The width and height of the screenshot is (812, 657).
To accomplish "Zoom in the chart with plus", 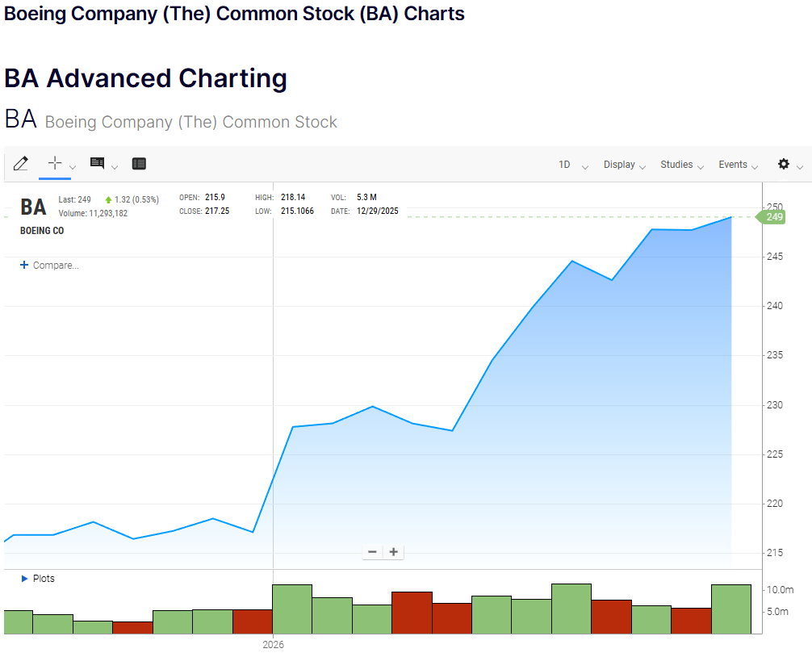I will coord(394,552).
